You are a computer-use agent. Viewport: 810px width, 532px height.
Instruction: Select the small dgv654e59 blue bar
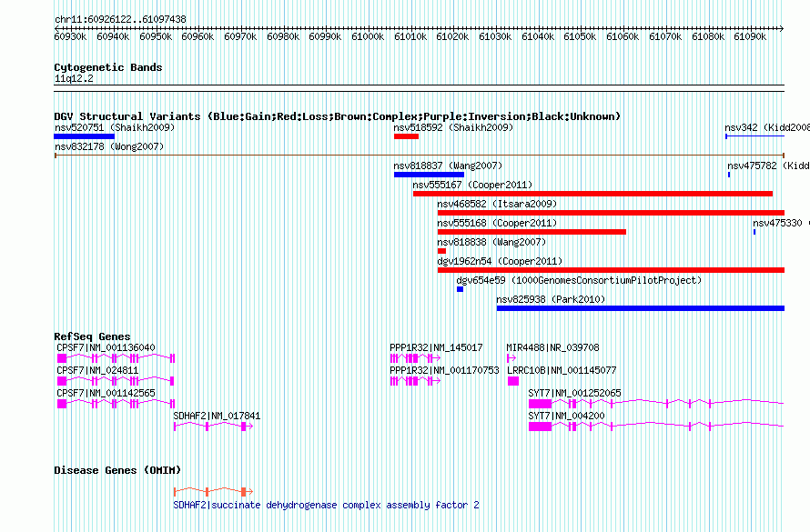[460, 289]
